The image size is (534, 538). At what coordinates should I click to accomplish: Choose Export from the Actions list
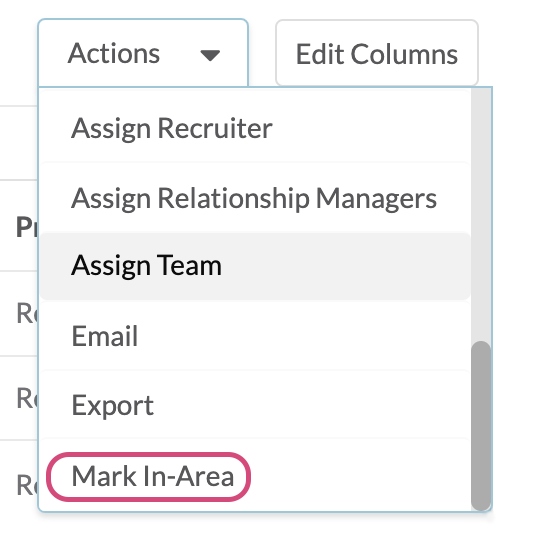[x=255, y=405]
